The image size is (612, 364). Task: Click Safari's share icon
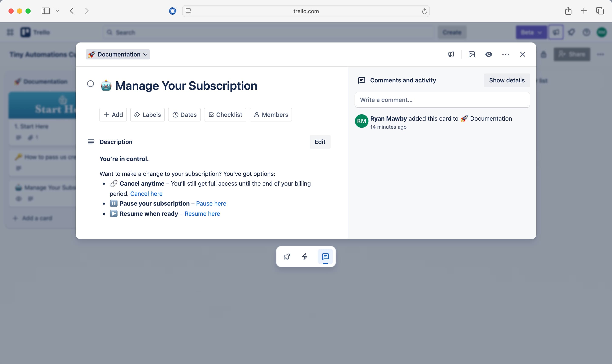point(568,11)
